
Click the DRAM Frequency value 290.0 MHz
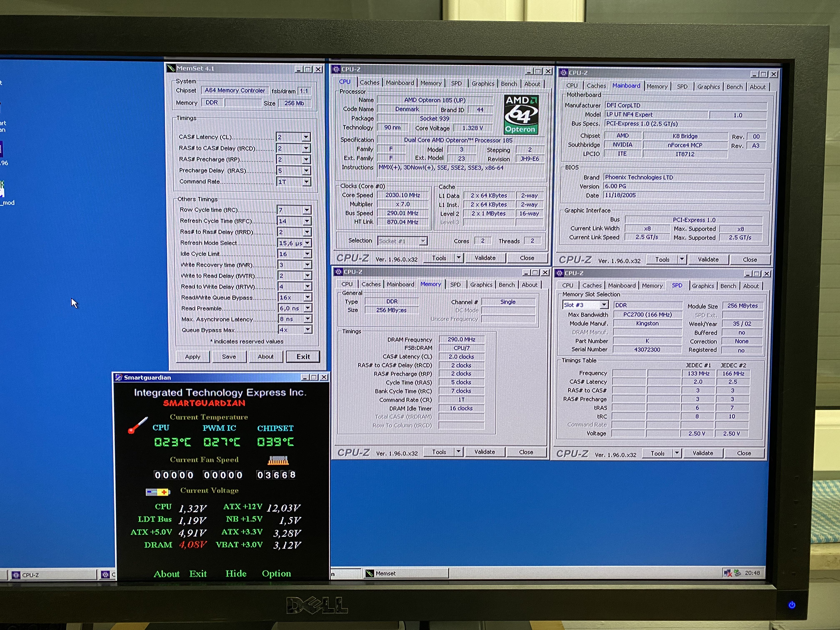tap(461, 340)
